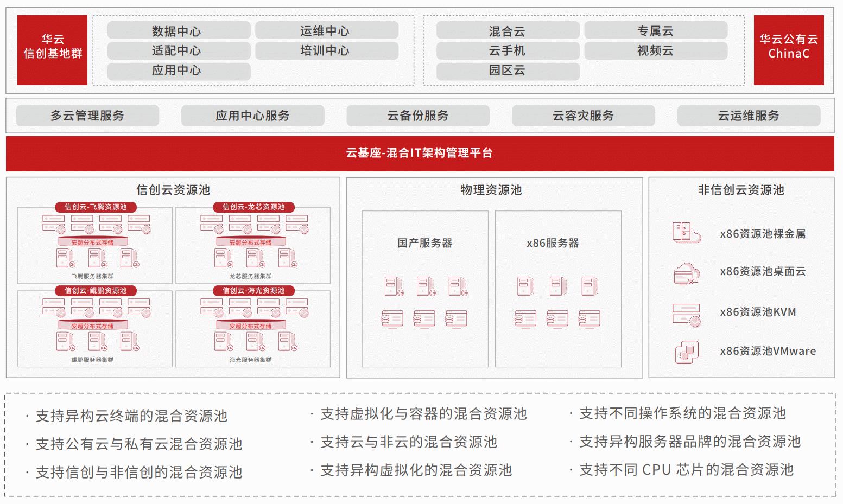Choose the 云手机 button

tap(508, 50)
